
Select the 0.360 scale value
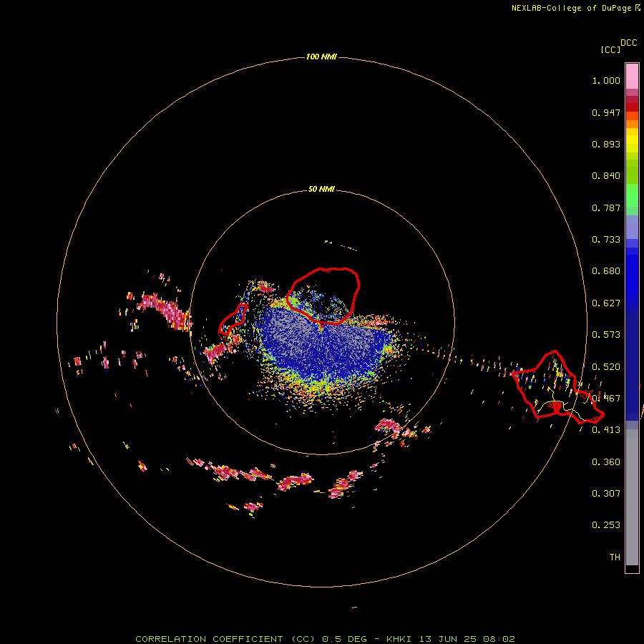point(606,462)
